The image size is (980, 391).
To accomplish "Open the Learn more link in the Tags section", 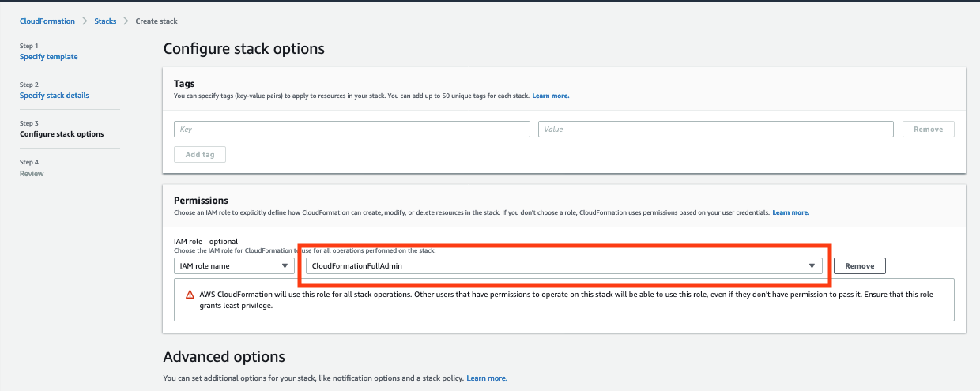I will (x=551, y=96).
